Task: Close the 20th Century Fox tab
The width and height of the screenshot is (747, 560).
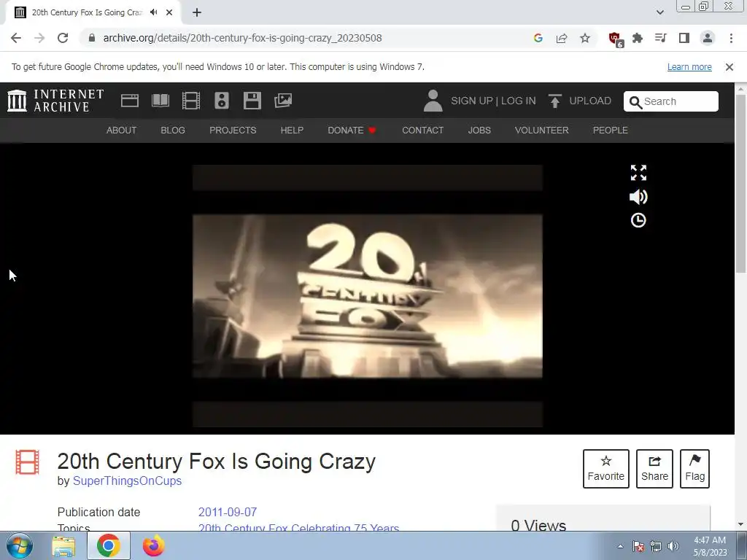Action: [x=169, y=12]
